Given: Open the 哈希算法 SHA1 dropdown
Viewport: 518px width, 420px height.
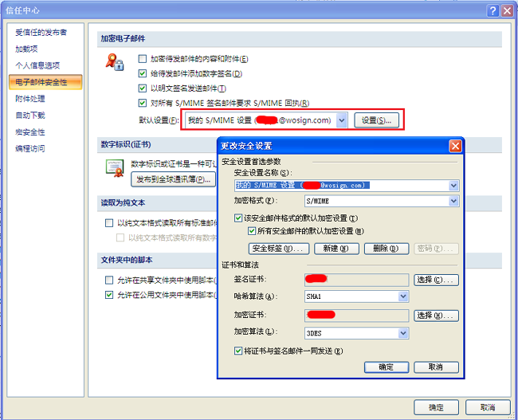Looking at the screenshot, I should tap(402, 296).
